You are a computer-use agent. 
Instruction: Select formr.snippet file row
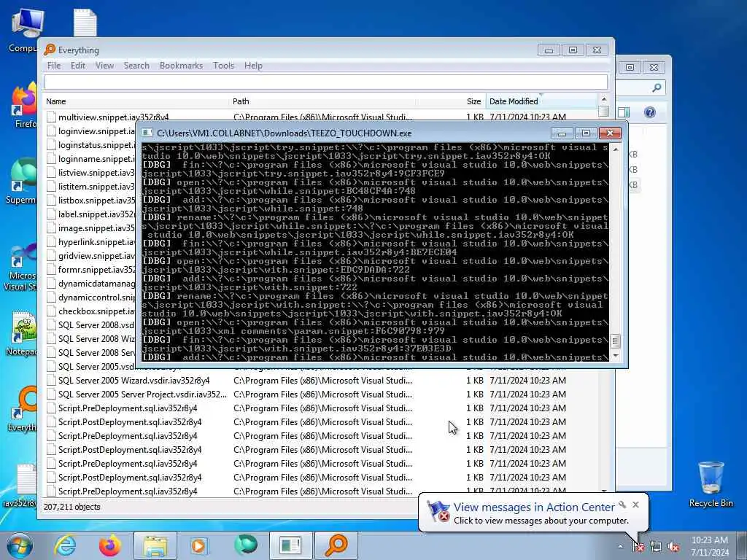tap(90, 270)
